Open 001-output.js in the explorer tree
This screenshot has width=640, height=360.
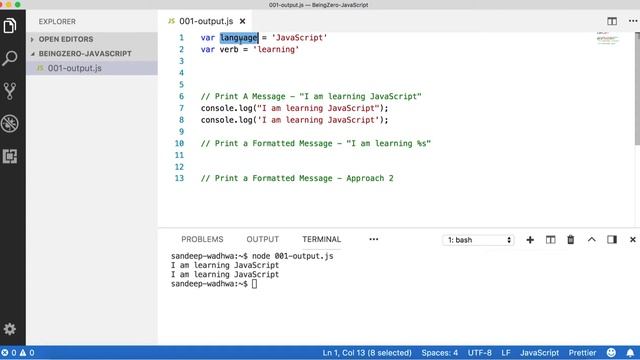coord(92,68)
